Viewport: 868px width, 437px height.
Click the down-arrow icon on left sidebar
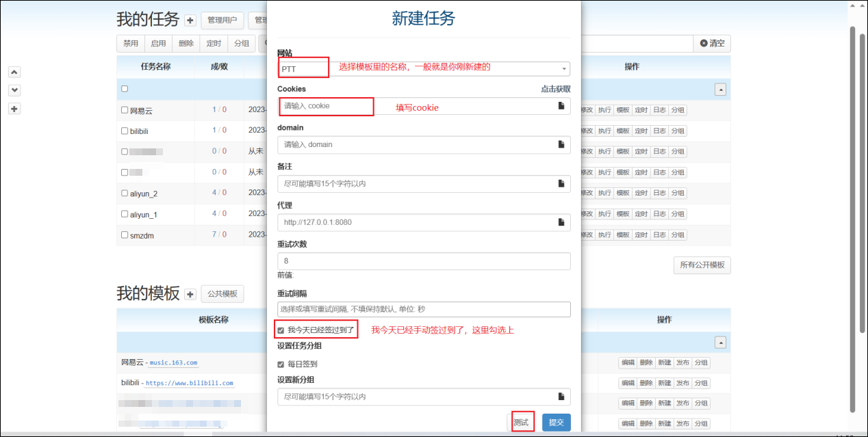(14, 90)
